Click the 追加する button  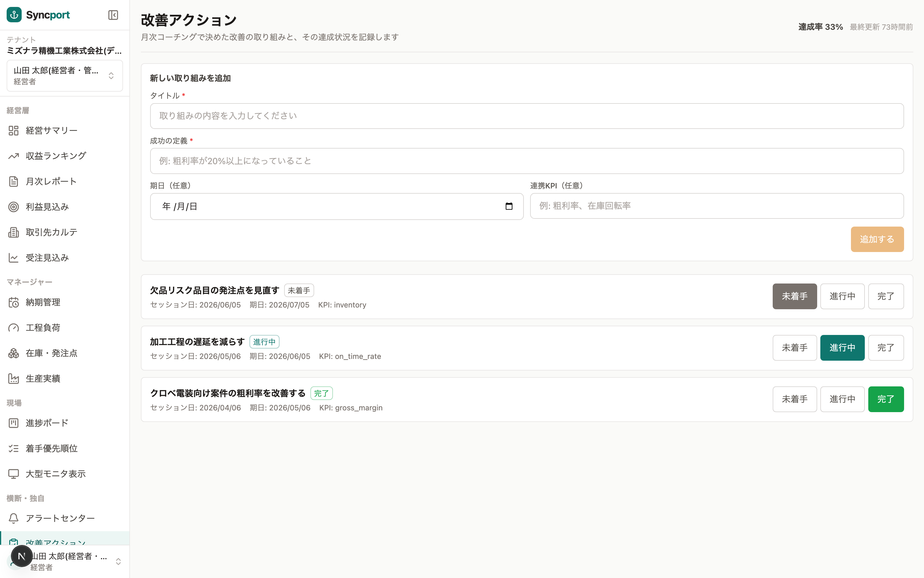click(877, 239)
